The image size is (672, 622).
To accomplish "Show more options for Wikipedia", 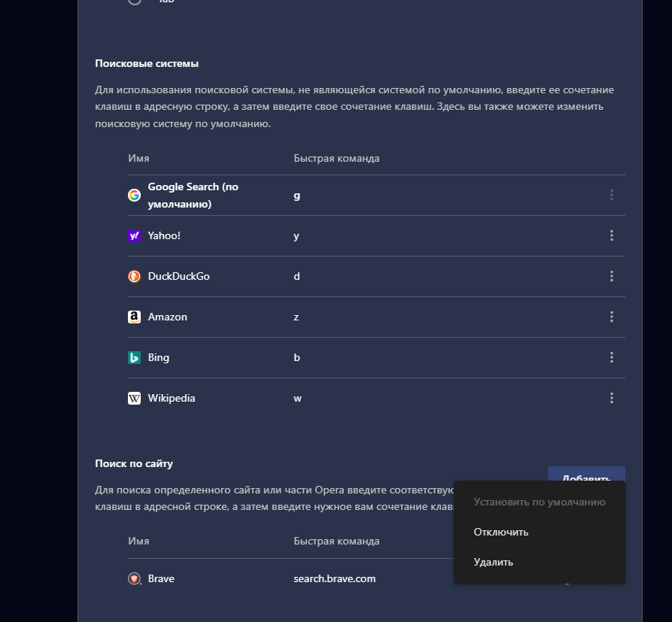I will [x=611, y=399].
